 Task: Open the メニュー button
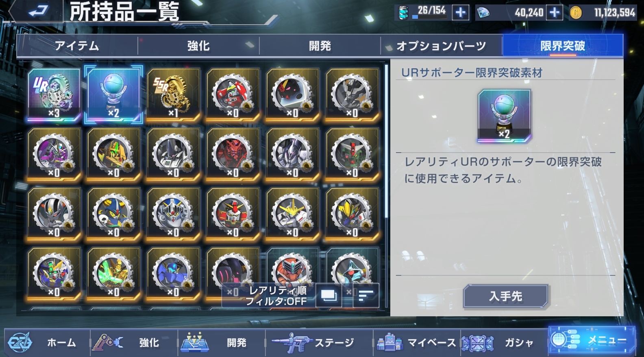tap(592, 340)
